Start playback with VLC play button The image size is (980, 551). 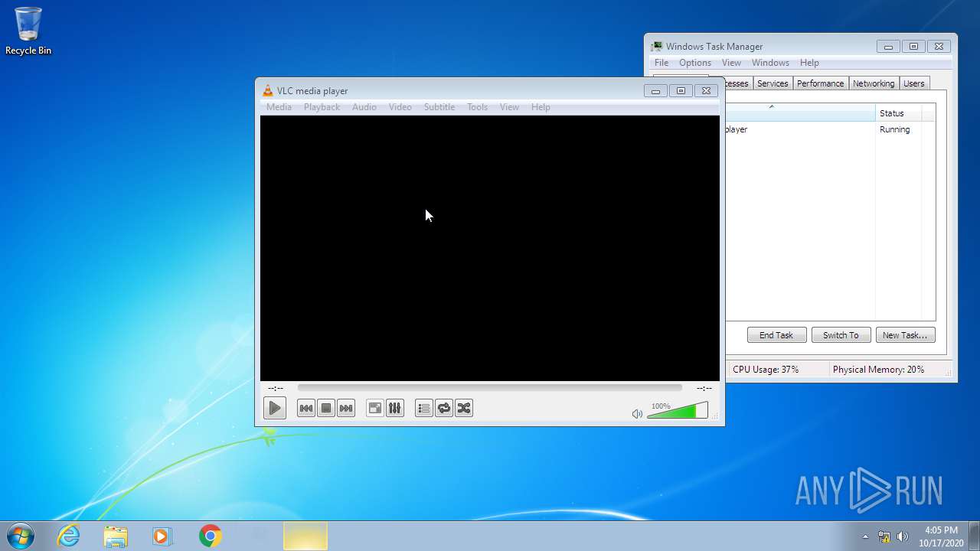tap(275, 408)
